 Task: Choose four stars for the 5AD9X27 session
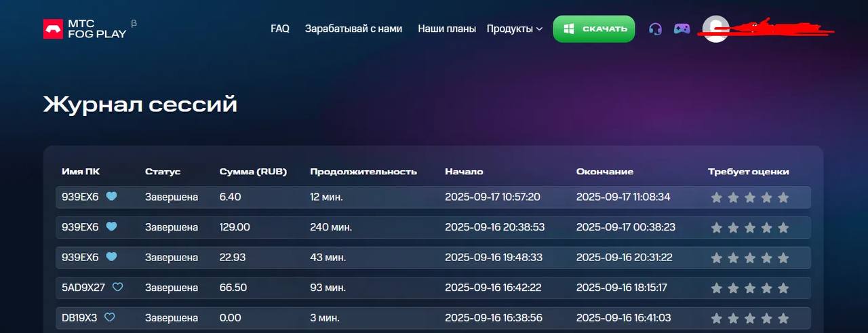[x=766, y=288]
